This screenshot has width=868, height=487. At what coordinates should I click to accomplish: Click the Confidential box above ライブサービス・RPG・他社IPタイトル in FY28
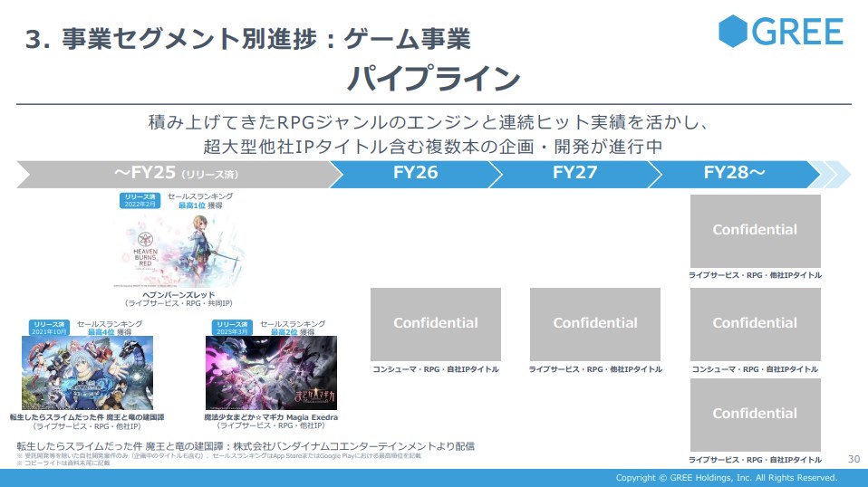[x=755, y=231]
